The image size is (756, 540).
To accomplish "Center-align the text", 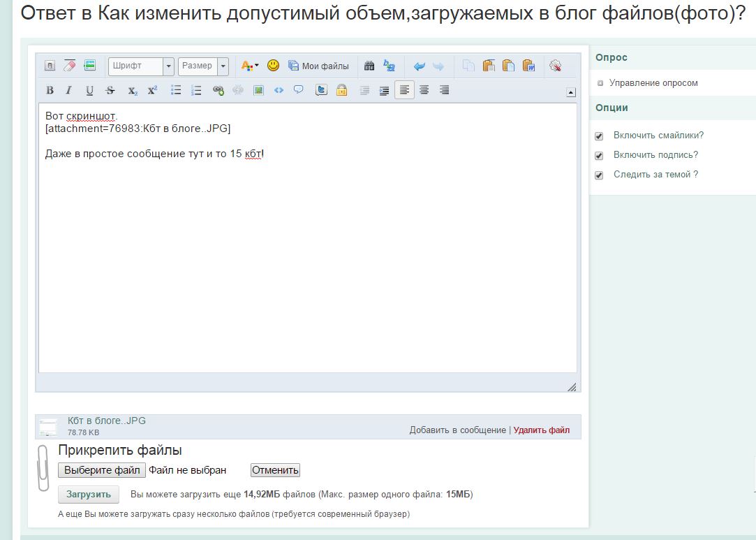I will pyautogui.click(x=424, y=90).
